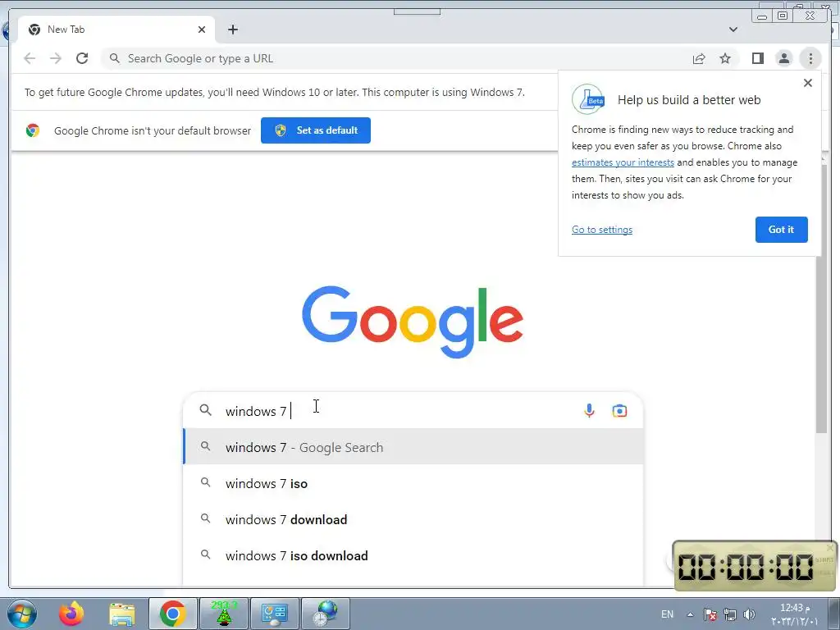Open the Windows Start button

(22, 614)
